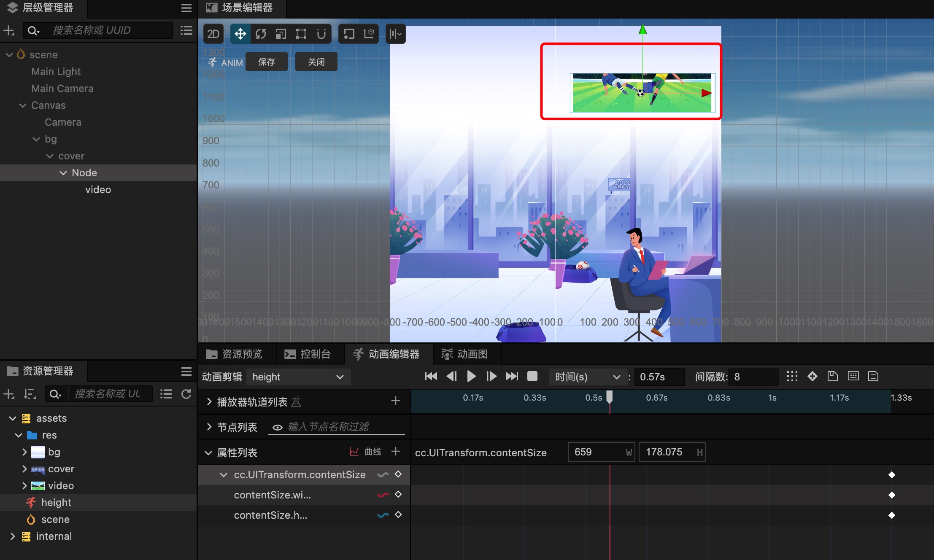Click the timeline playhead marker
The width and height of the screenshot is (934, 560).
pos(610,396)
